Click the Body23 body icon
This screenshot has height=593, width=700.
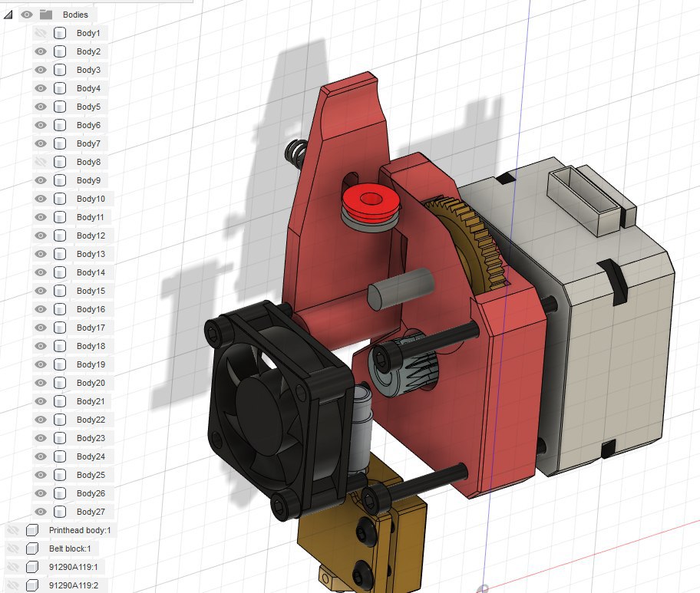[x=60, y=438]
